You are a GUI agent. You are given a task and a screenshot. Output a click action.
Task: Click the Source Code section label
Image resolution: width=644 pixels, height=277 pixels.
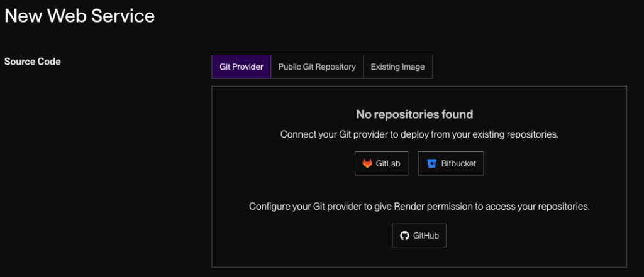[x=33, y=62]
